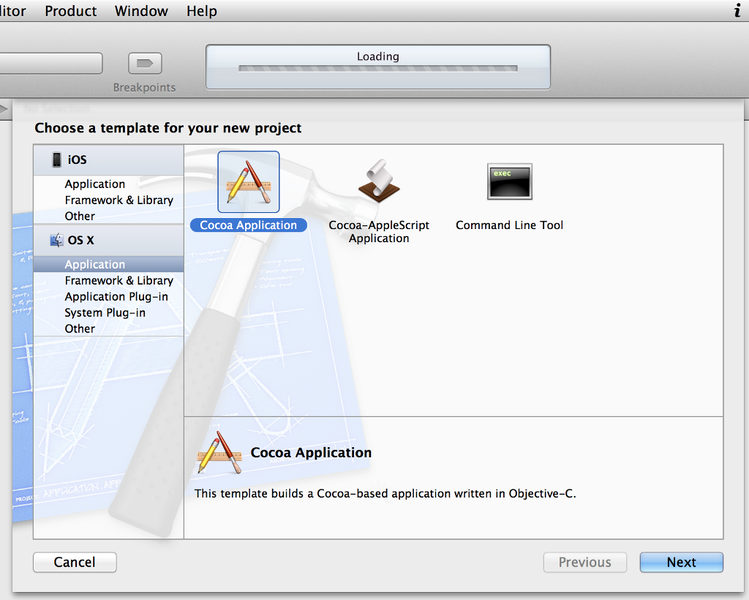Cancel the new project dialog
Image resolution: width=749 pixels, height=600 pixels.
[75, 562]
